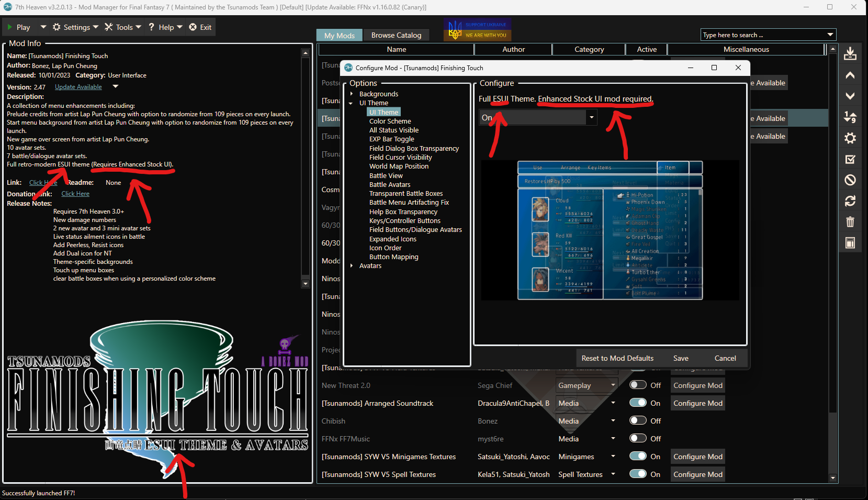This screenshot has width=868, height=500.
Task: Select Color Scheme in the options tree
Action: 390,121
